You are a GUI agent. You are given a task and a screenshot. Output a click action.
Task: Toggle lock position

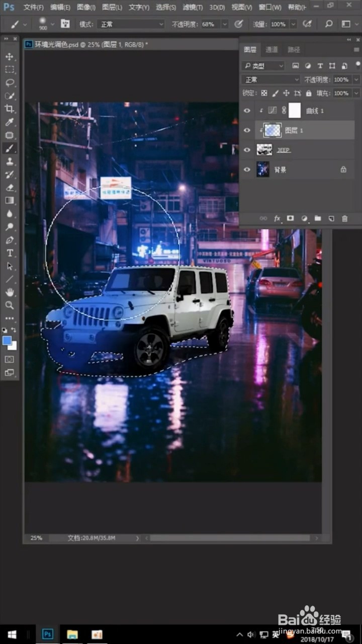tap(286, 93)
